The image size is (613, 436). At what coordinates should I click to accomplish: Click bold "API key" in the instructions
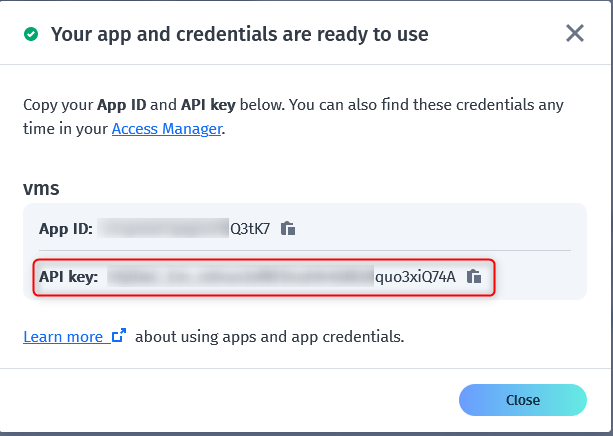(x=211, y=105)
